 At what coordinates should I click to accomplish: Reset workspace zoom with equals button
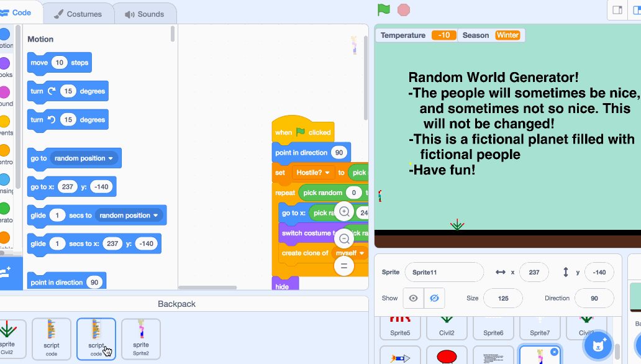click(344, 266)
